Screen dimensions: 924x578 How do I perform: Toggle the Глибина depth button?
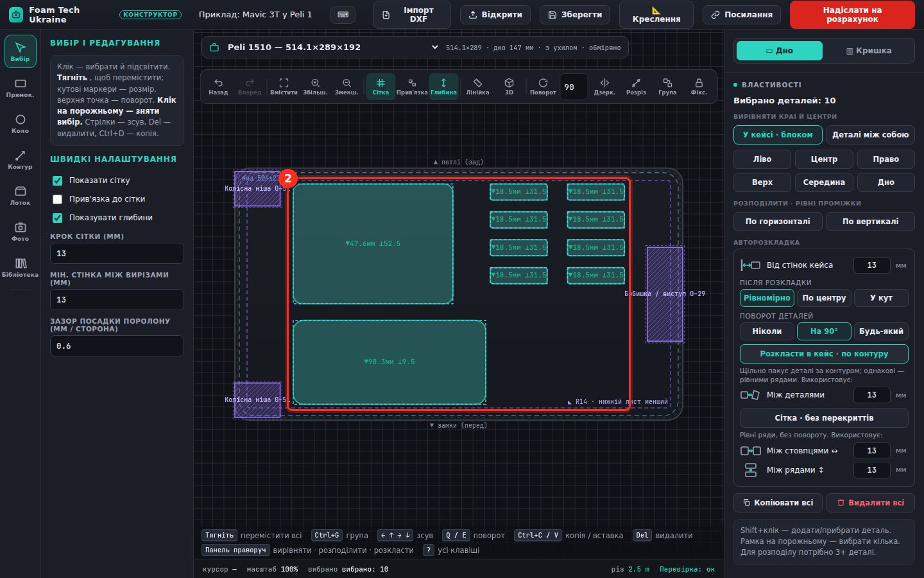tap(443, 87)
